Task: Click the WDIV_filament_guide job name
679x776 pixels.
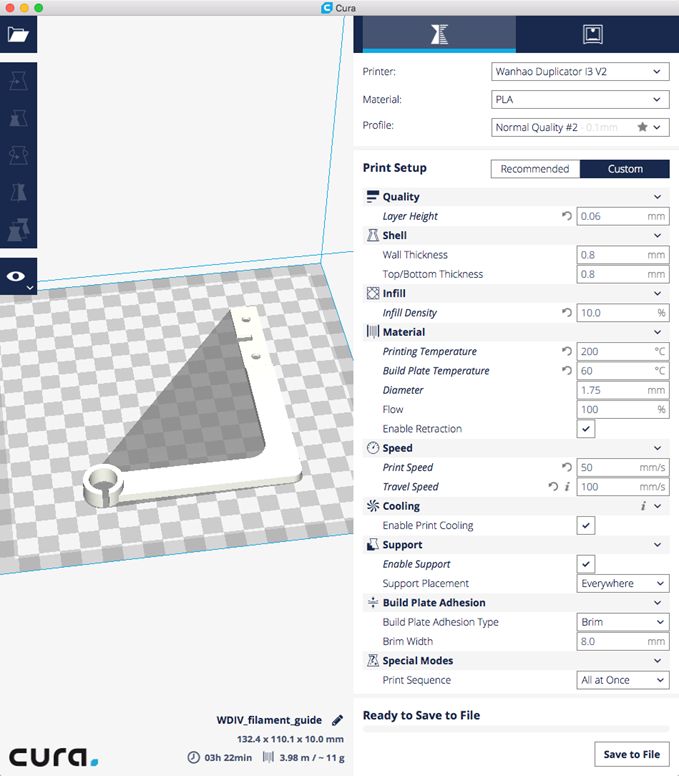Action: tap(269, 720)
